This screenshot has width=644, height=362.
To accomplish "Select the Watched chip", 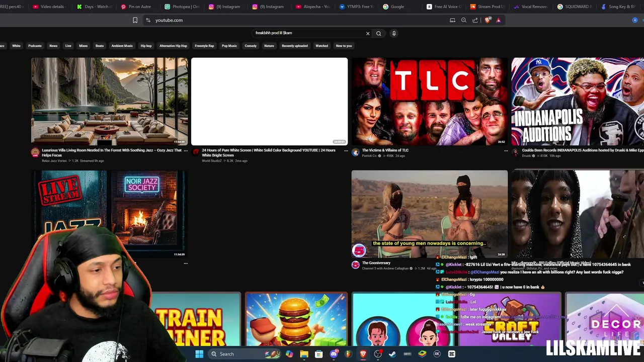I will coord(321,46).
